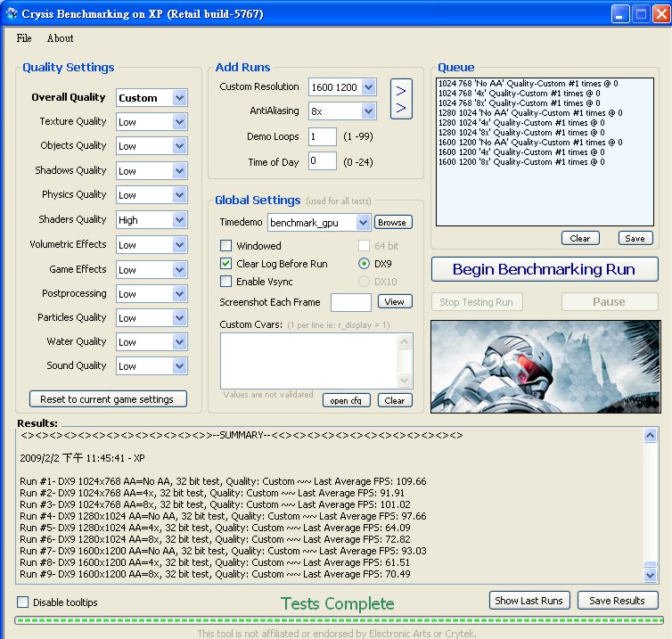
Task: Open the Postprocessing dropdown
Action: (179, 294)
